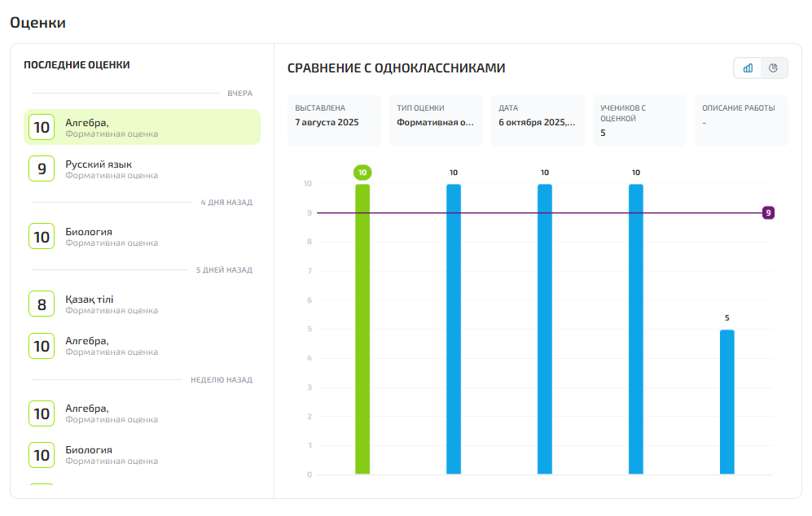Image resolution: width=812 pixels, height=516 pixels.
Task: Click the Выставлена info card
Action: (334, 120)
